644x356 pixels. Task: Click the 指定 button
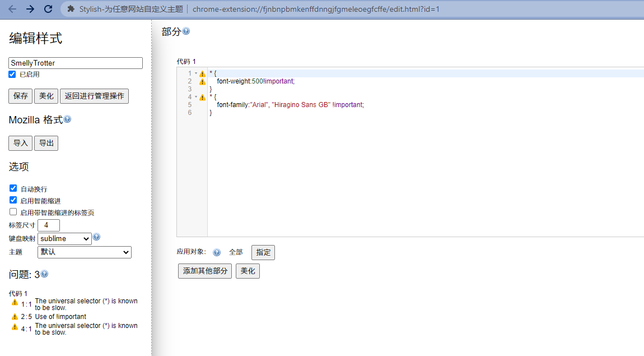pyautogui.click(x=263, y=252)
